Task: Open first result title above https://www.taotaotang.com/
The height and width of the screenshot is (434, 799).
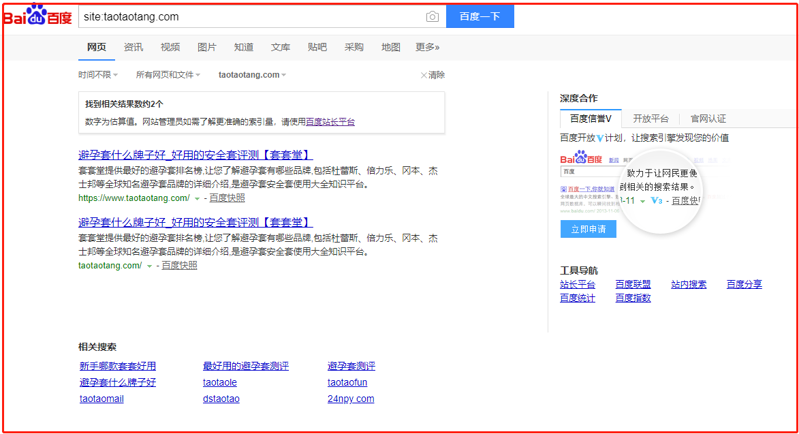Action: (195, 154)
